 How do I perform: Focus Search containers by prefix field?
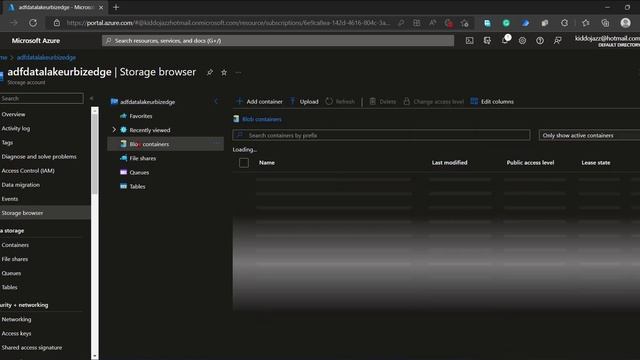381,135
